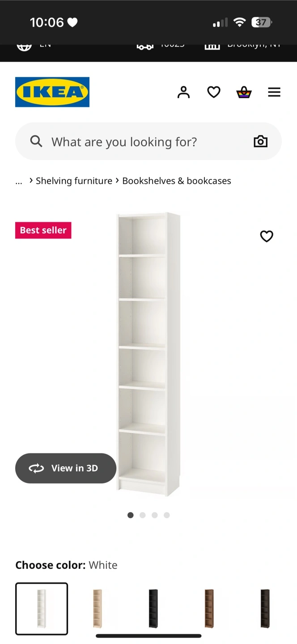Click the IKEA logo
297x644 pixels.
coord(52,92)
